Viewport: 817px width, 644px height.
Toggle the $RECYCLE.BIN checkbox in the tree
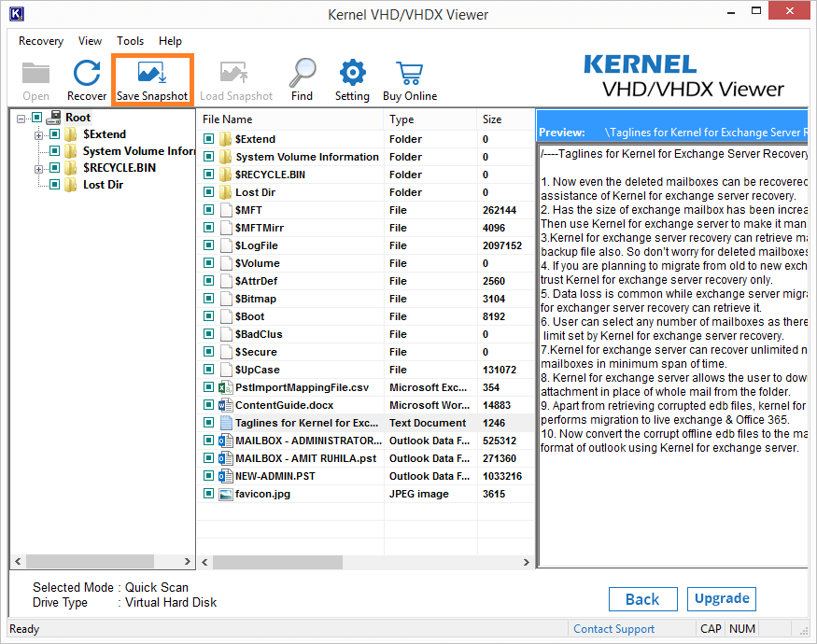54,168
